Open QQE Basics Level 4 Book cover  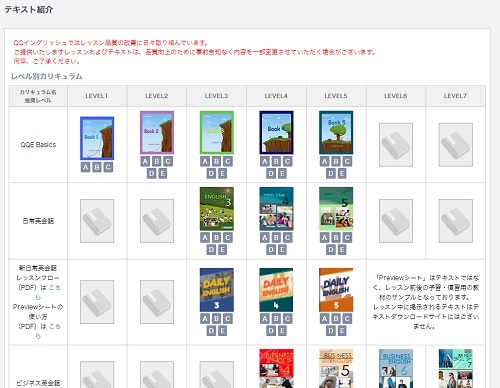[276, 132]
